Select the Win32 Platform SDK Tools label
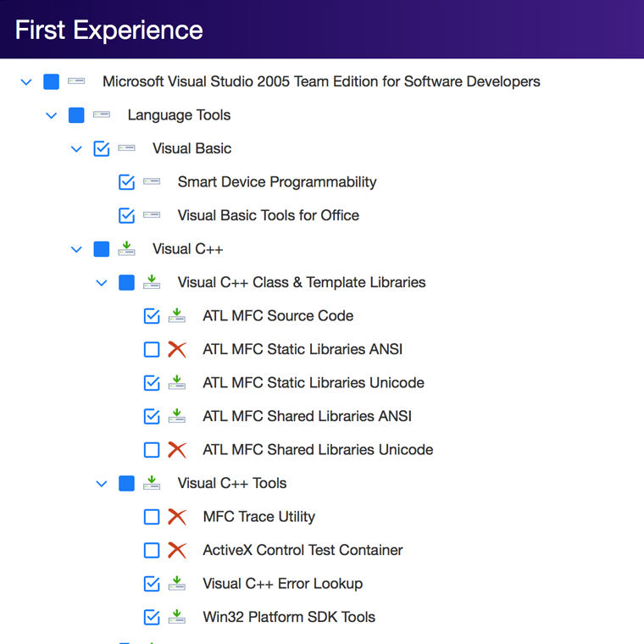The height and width of the screenshot is (644, 644). tap(289, 617)
